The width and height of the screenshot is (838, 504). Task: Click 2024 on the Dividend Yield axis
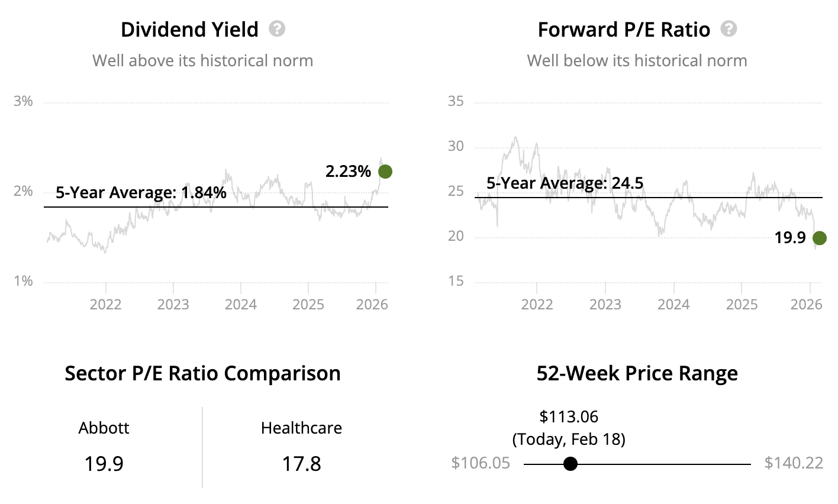[x=241, y=305]
